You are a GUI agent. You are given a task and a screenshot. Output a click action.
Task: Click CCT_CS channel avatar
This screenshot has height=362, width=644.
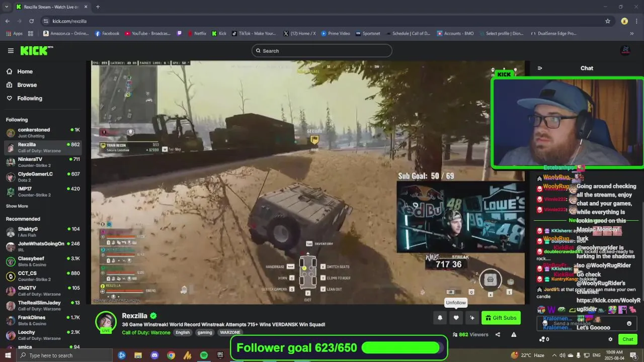(x=11, y=276)
